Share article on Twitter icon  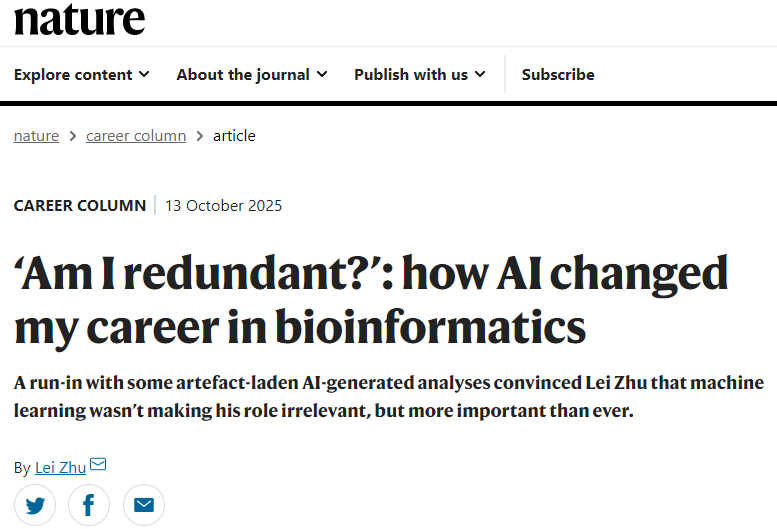pyautogui.click(x=35, y=505)
